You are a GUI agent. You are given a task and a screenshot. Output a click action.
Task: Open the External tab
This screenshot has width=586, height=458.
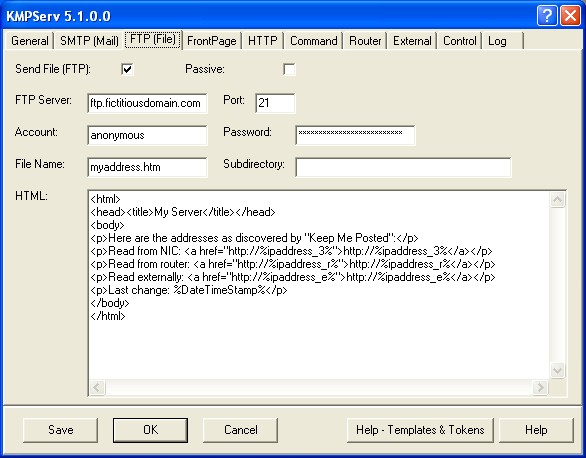pyautogui.click(x=412, y=41)
